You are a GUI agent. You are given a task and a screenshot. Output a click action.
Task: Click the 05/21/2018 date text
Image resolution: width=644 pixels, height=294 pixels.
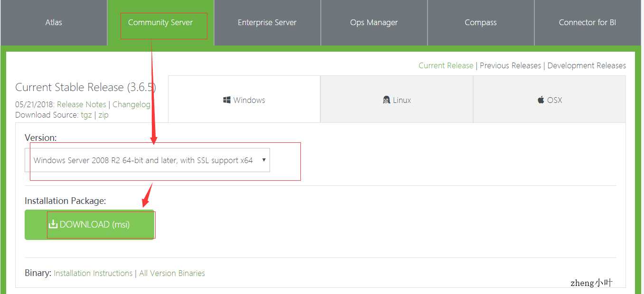pyautogui.click(x=35, y=105)
